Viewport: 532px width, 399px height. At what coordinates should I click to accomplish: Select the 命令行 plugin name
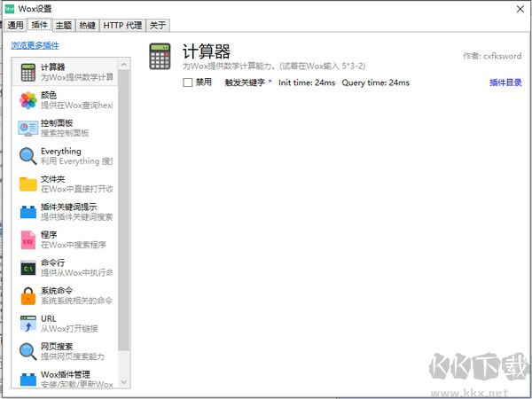[52, 262]
